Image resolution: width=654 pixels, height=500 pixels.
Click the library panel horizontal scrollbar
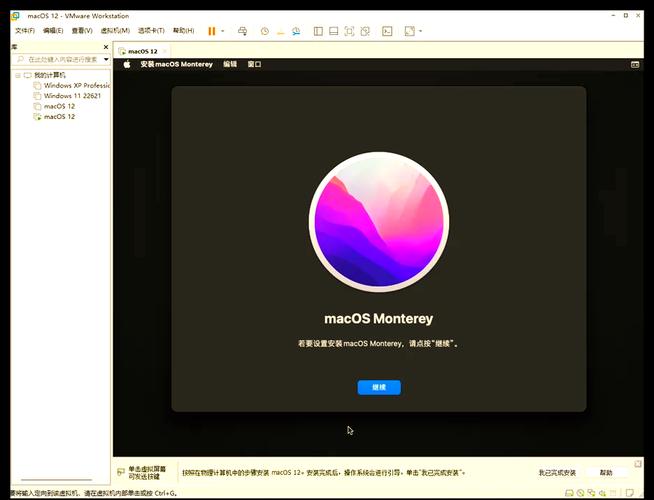[56, 480]
